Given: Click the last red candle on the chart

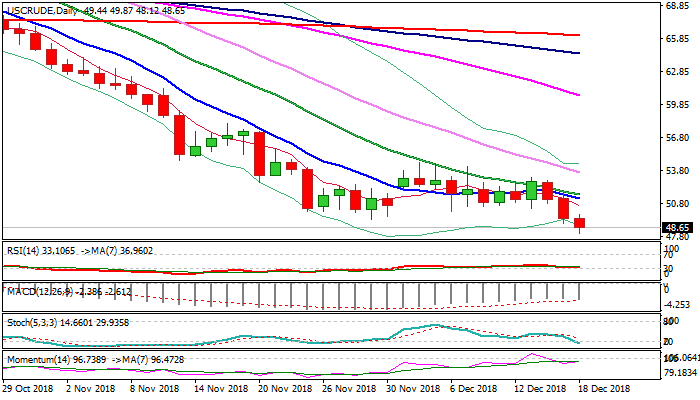Looking at the screenshot, I should click(x=580, y=223).
